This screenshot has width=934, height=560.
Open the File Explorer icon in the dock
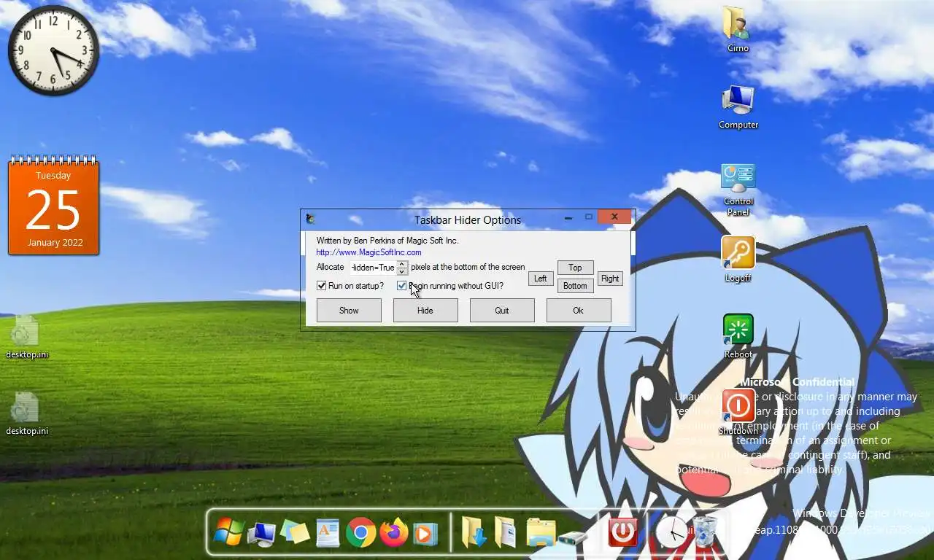click(541, 533)
